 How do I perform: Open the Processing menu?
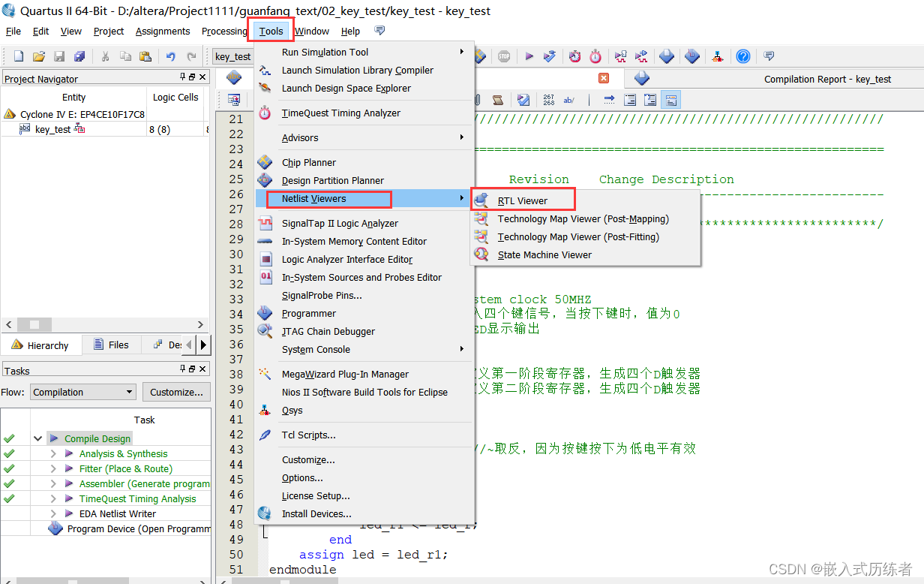coord(224,31)
